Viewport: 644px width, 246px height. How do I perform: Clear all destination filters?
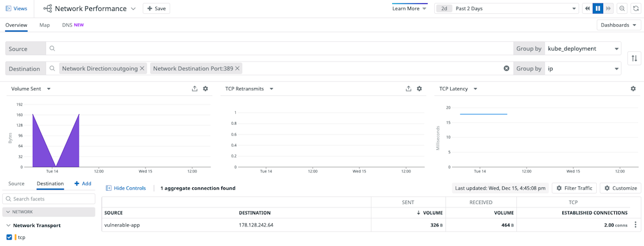click(507, 68)
